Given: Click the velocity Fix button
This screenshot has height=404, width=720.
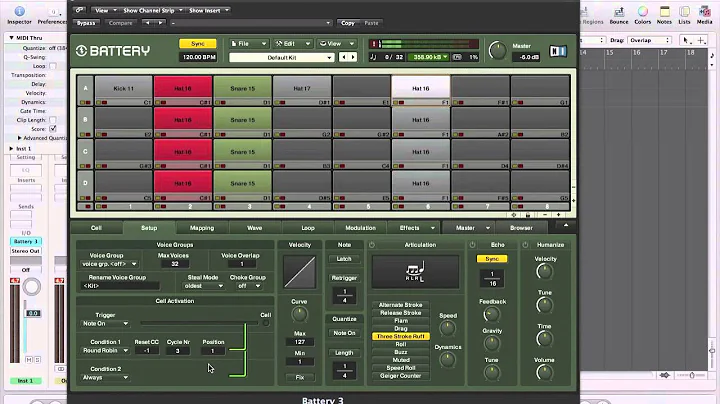Looking at the screenshot, I should (299, 377).
